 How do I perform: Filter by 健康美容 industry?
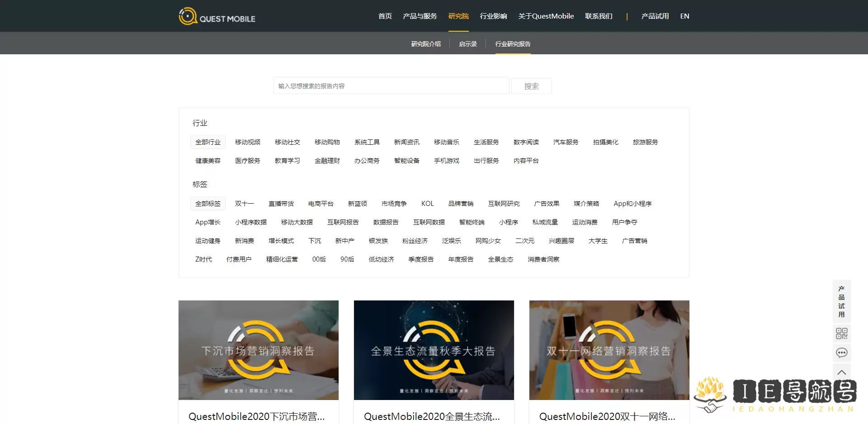(208, 161)
